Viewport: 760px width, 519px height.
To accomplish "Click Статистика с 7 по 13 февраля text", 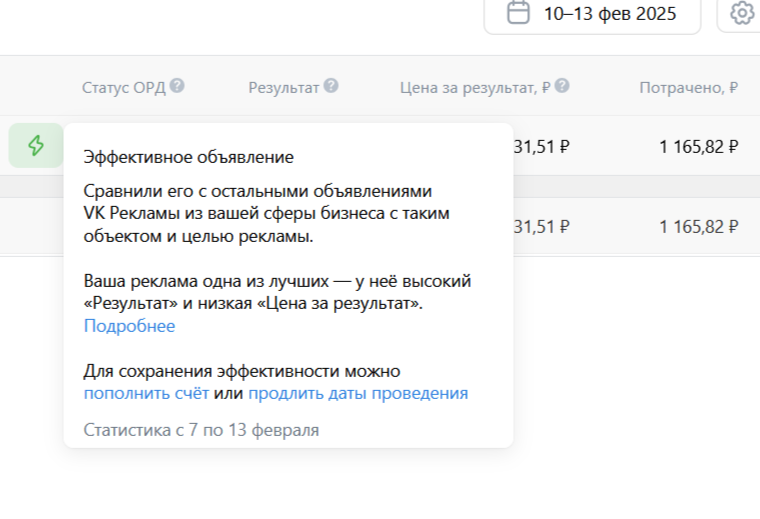I will 201,430.
